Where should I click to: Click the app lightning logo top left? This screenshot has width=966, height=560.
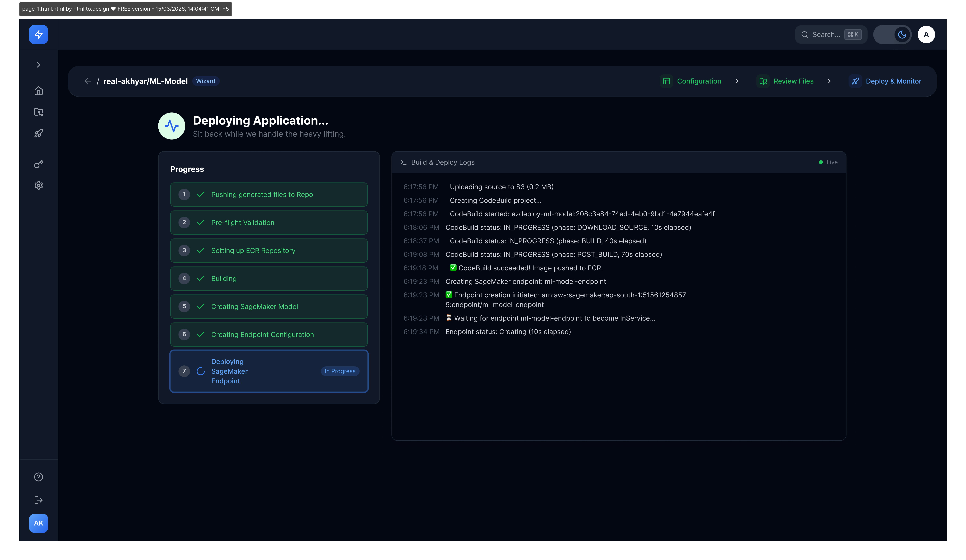pos(38,34)
